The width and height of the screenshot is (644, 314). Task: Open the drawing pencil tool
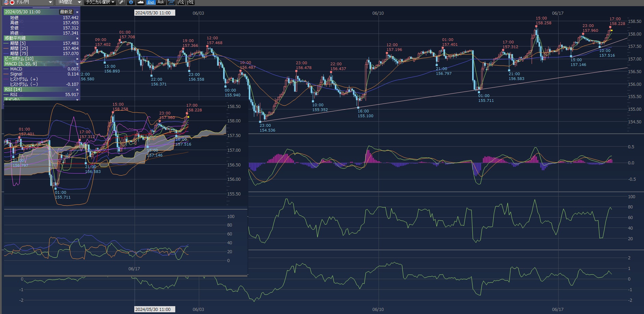121,2
